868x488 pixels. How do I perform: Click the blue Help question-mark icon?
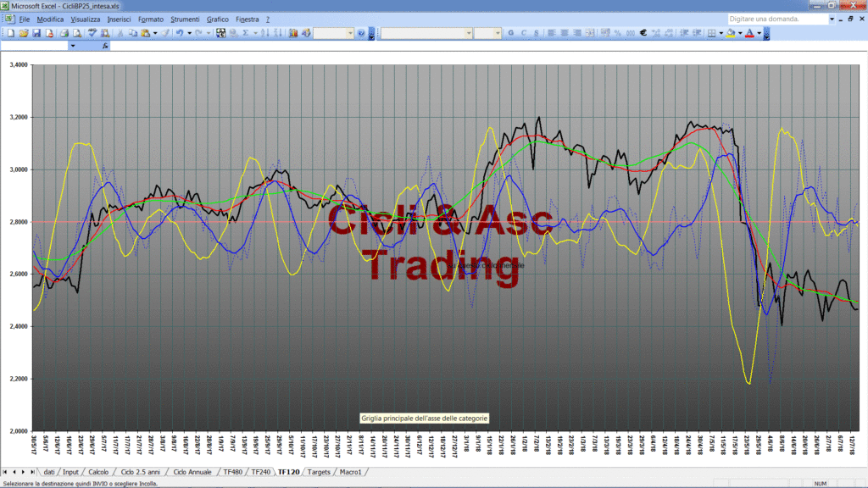pos(361,33)
